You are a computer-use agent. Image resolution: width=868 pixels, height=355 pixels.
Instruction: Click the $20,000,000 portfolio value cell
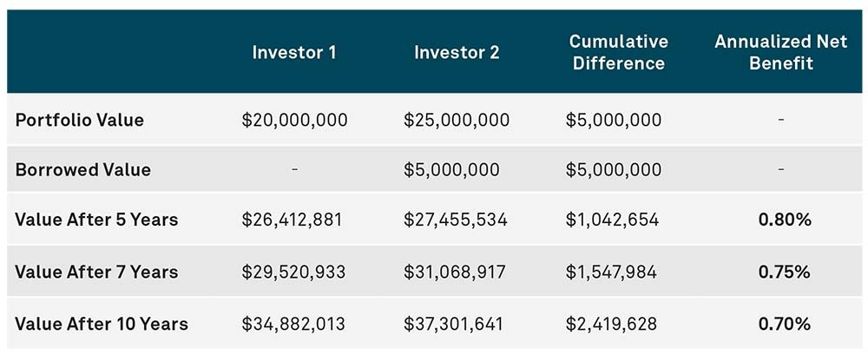(x=294, y=120)
